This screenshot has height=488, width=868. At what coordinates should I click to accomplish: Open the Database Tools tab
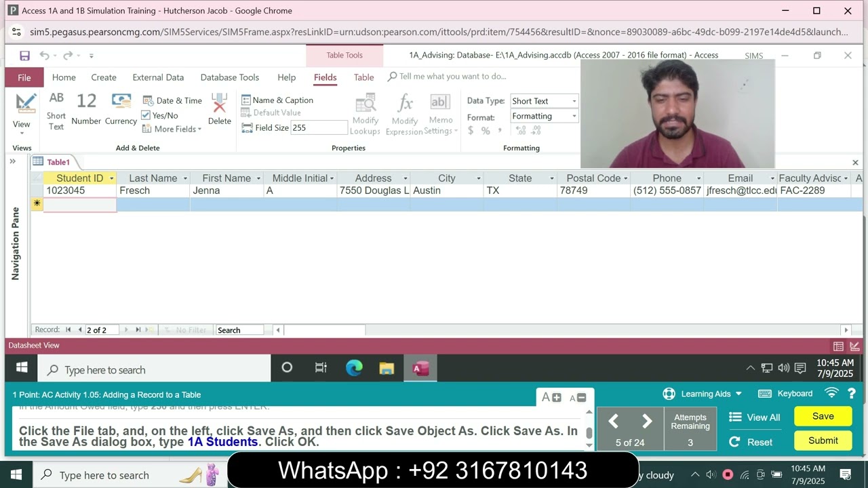(x=230, y=77)
